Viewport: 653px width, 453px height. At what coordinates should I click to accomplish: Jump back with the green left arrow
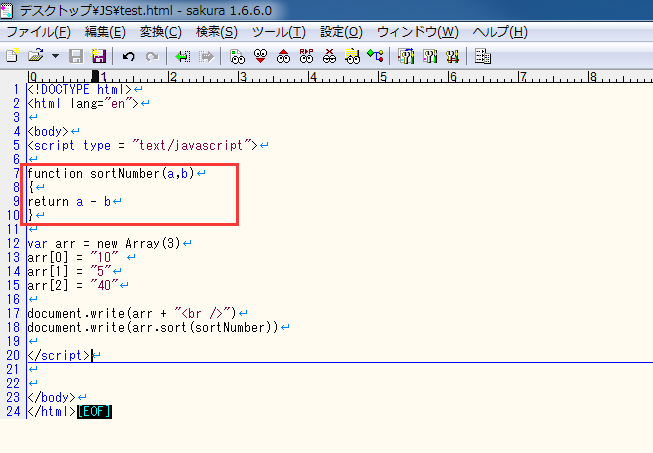click(183, 56)
